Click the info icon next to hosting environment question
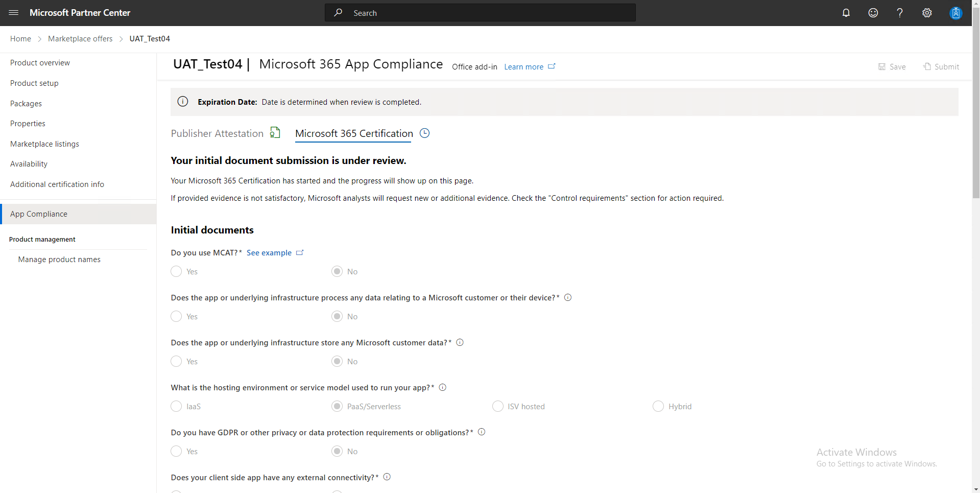980x493 pixels. click(443, 387)
